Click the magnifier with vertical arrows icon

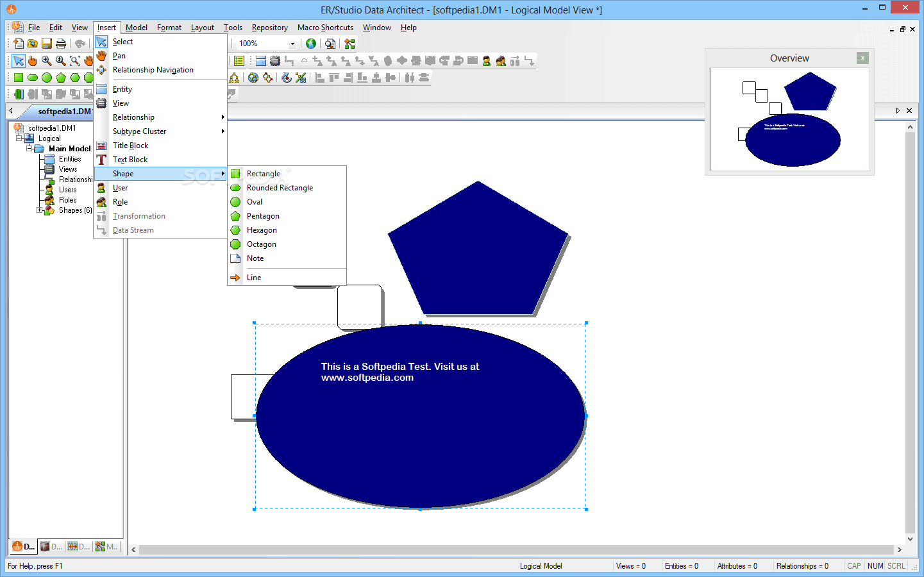point(61,61)
